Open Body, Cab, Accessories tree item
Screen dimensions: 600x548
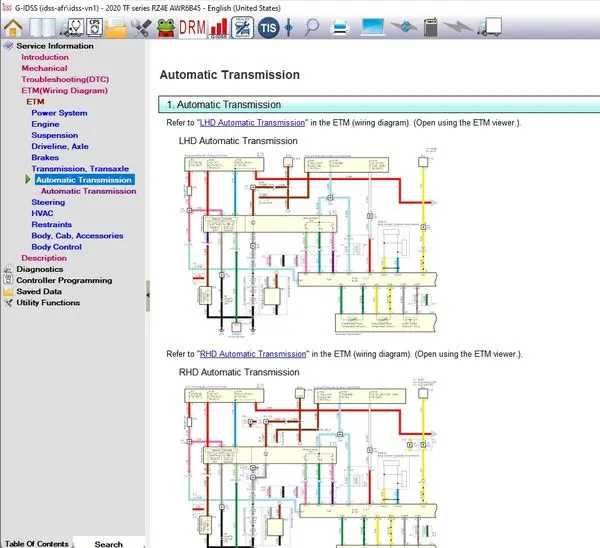click(x=77, y=236)
